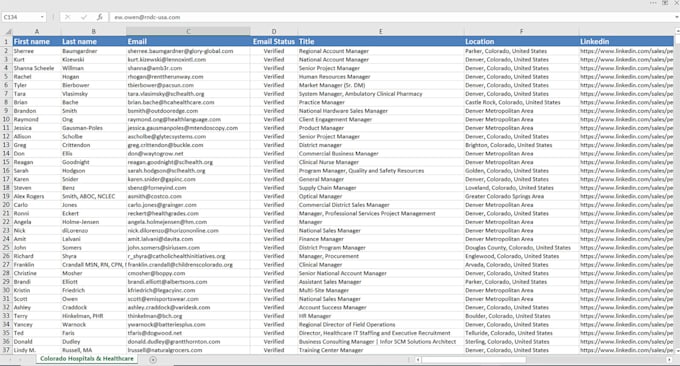Select column B header
The height and width of the screenshot is (366, 680).
(x=93, y=32)
